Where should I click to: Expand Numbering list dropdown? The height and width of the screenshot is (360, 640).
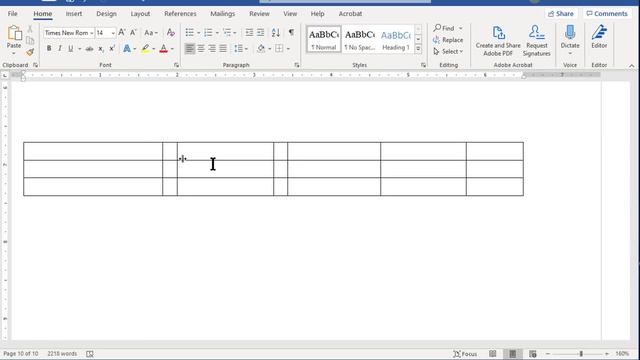click(x=217, y=33)
